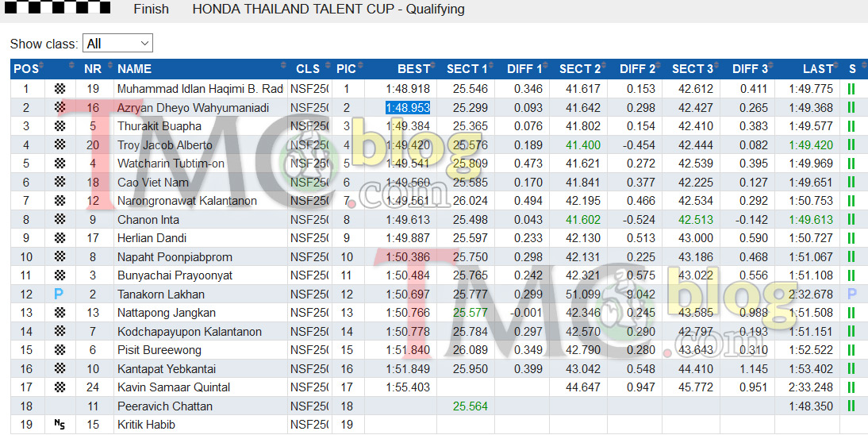Select highlighted best time 1:48.953
The width and height of the screenshot is (868, 435).
click(408, 107)
